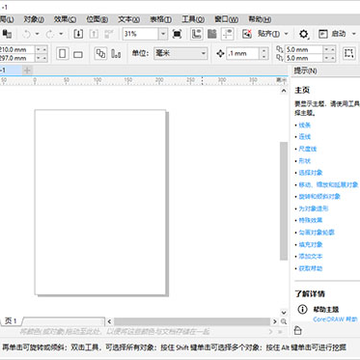
Task: Open the zoom level 31% dropdown arrow
Action: coord(163,34)
